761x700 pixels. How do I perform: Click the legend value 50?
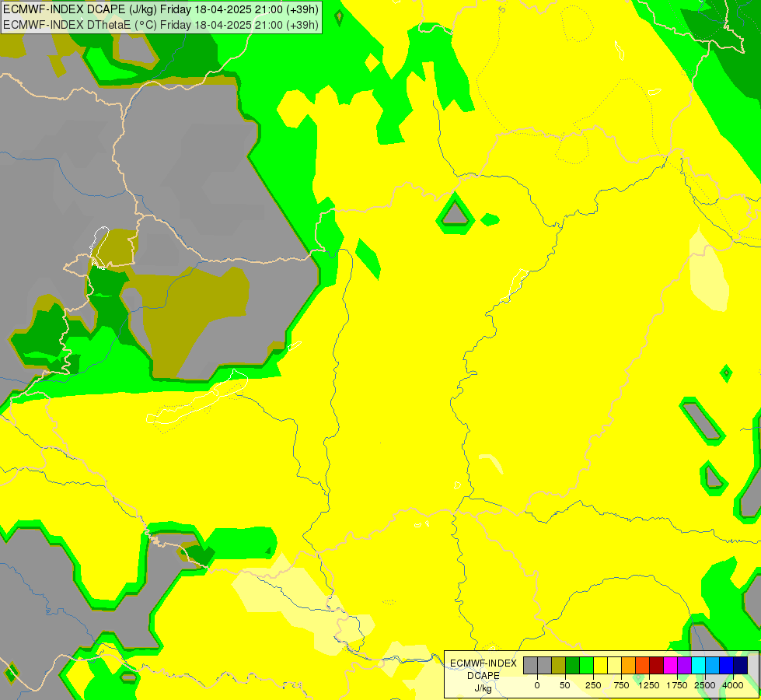pyautogui.click(x=565, y=685)
